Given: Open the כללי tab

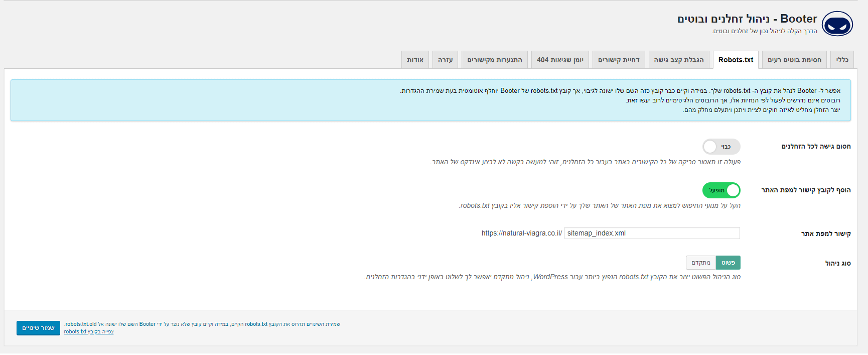Looking at the screenshot, I should [x=842, y=60].
